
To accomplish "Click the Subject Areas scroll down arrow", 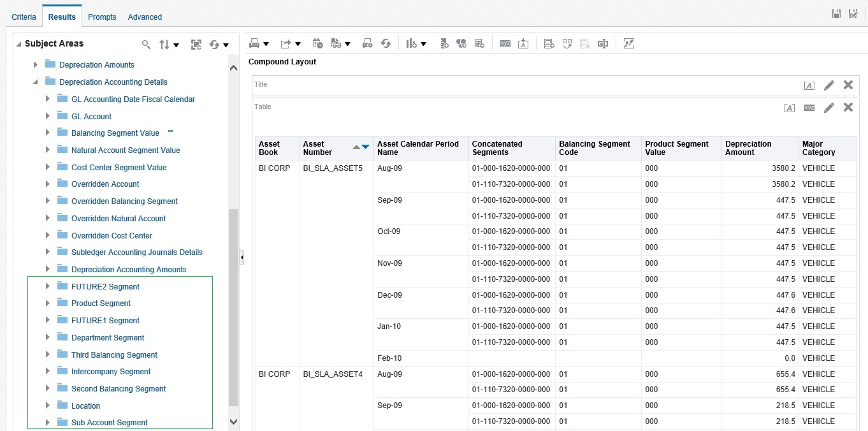I will (233, 421).
